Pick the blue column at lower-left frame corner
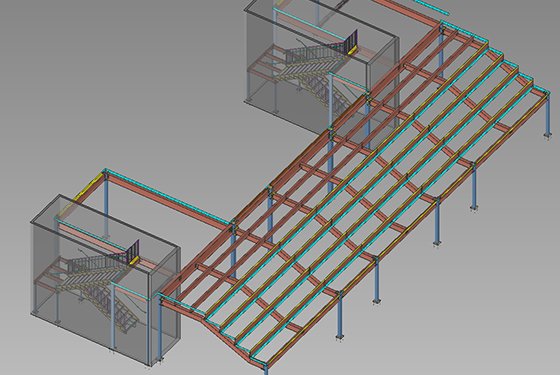Viewport: 560px width, 375px height. (106, 205)
